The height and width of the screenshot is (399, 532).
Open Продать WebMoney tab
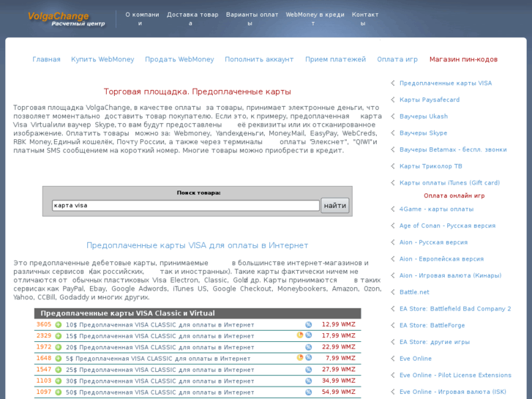179,59
